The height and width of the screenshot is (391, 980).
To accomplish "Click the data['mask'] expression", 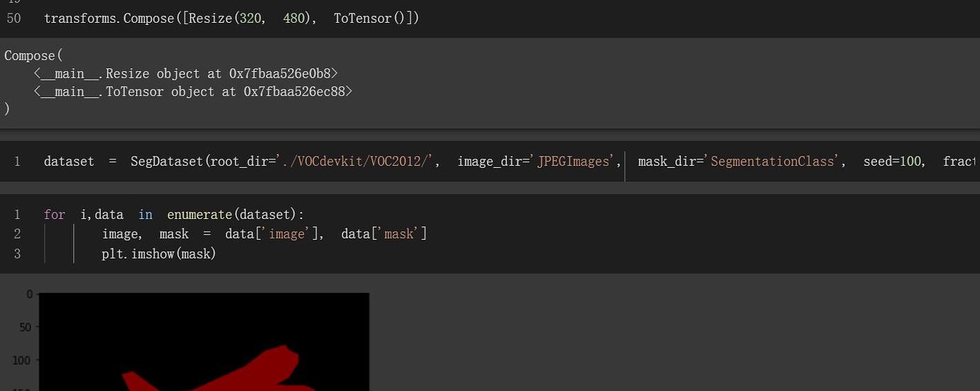I will [x=383, y=234].
